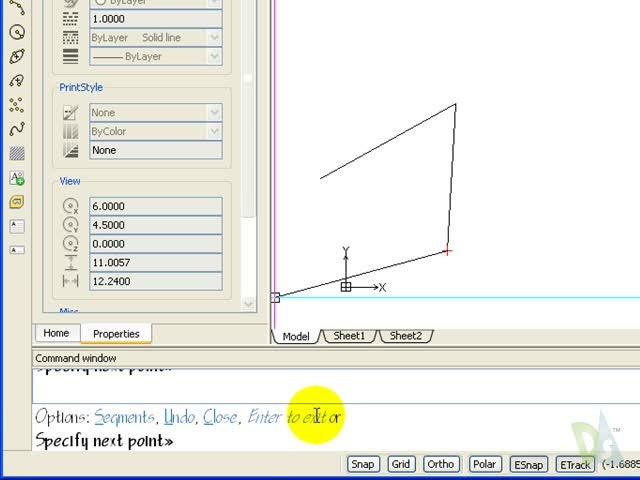
Task: Click the print table icon beside ByColor
Action: tap(71, 131)
